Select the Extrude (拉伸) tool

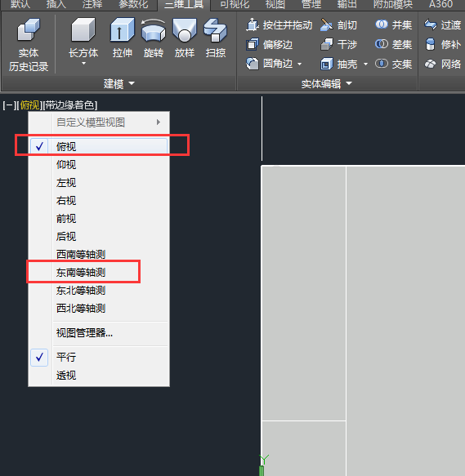123,38
